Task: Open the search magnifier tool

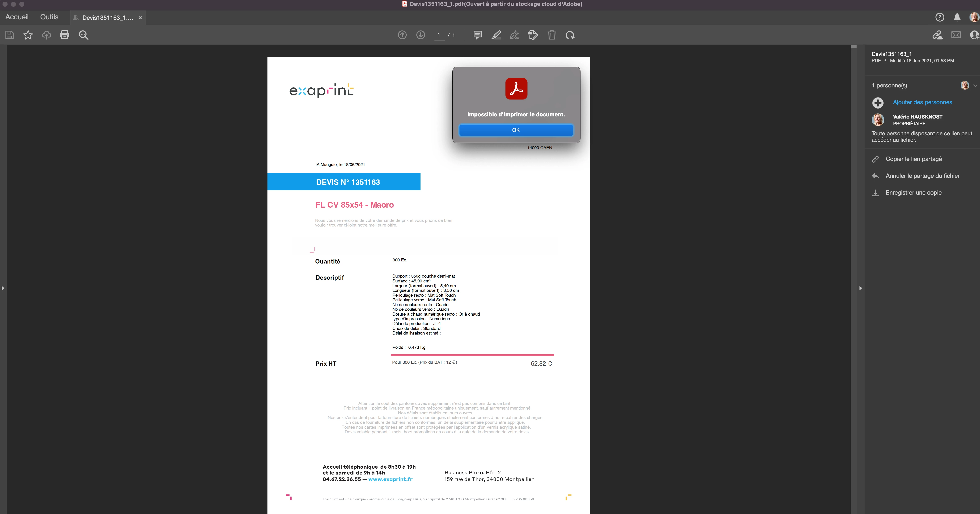Action: pyautogui.click(x=84, y=35)
